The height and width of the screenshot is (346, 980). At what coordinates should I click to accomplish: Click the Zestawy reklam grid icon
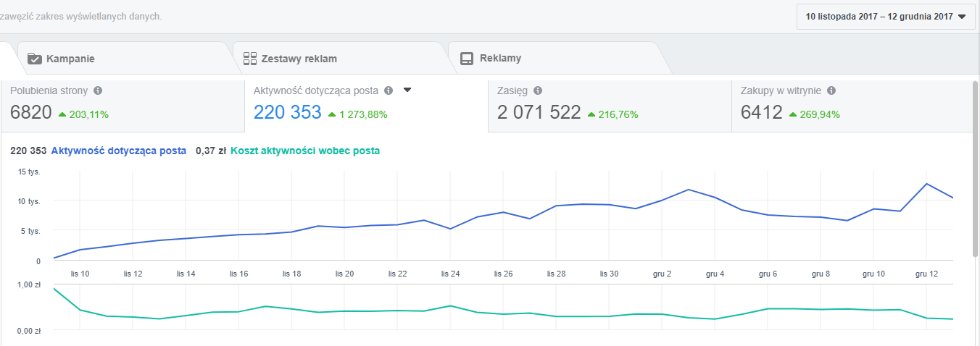click(x=250, y=59)
